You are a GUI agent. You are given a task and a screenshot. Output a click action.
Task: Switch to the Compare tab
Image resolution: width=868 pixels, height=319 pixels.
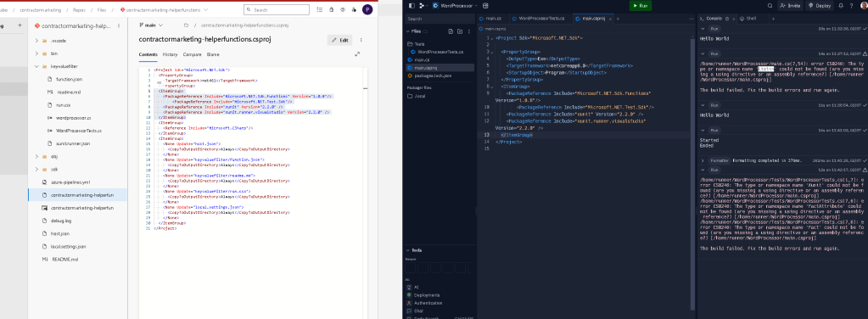192,55
